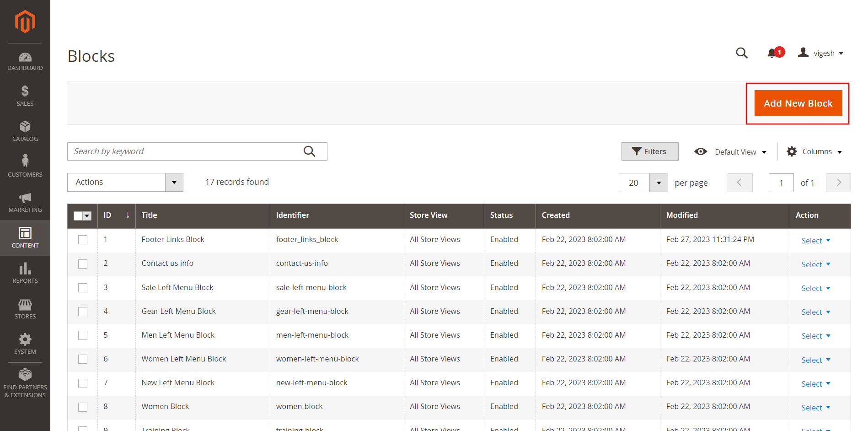Tick the checkbox for Gear Left Menu Block
The image size is (868, 431).
pos(83,312)
